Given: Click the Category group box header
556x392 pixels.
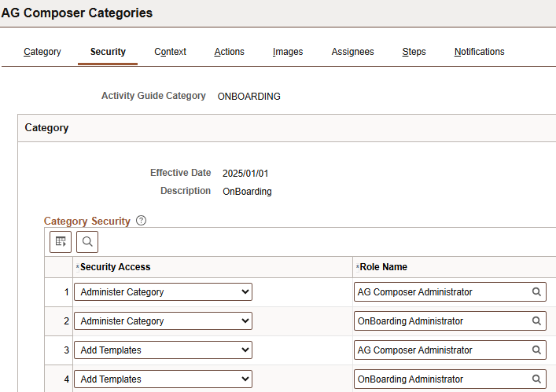Looking at the screenshot, I should pos(286,128).
